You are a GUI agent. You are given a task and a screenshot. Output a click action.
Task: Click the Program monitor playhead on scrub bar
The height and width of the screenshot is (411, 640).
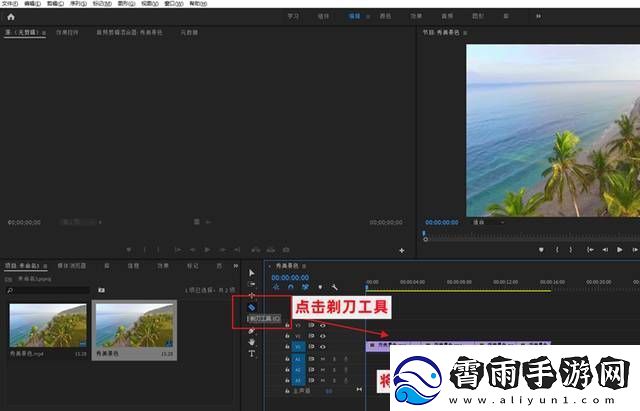pos(424,234)
